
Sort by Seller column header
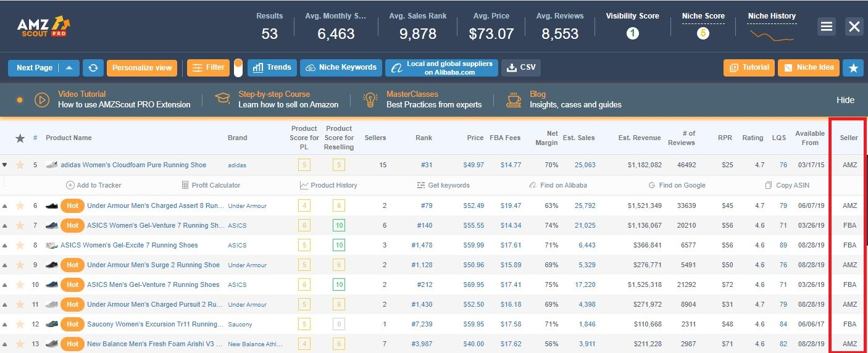[x=849, y=138]
